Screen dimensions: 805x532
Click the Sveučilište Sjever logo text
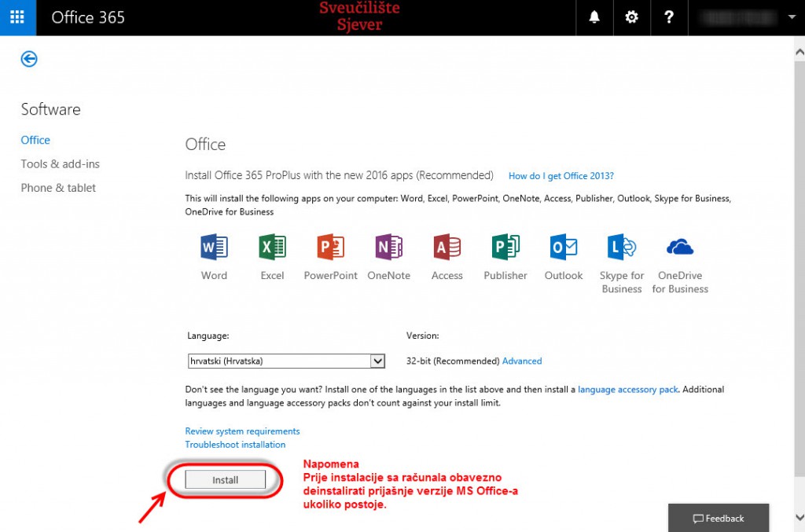coord(359,16)
